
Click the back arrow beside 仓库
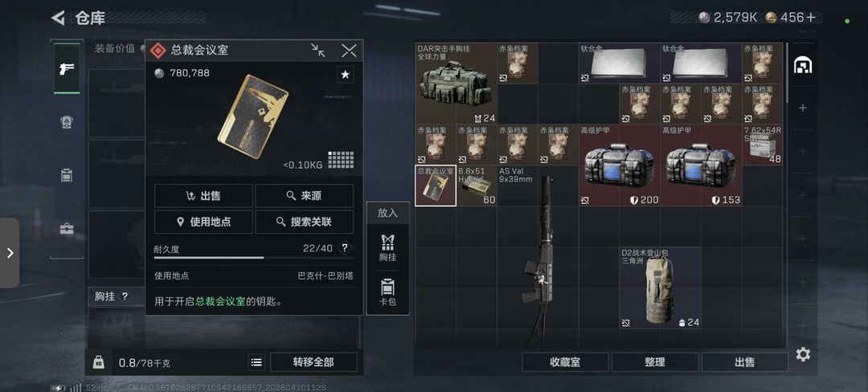(58, 18)
